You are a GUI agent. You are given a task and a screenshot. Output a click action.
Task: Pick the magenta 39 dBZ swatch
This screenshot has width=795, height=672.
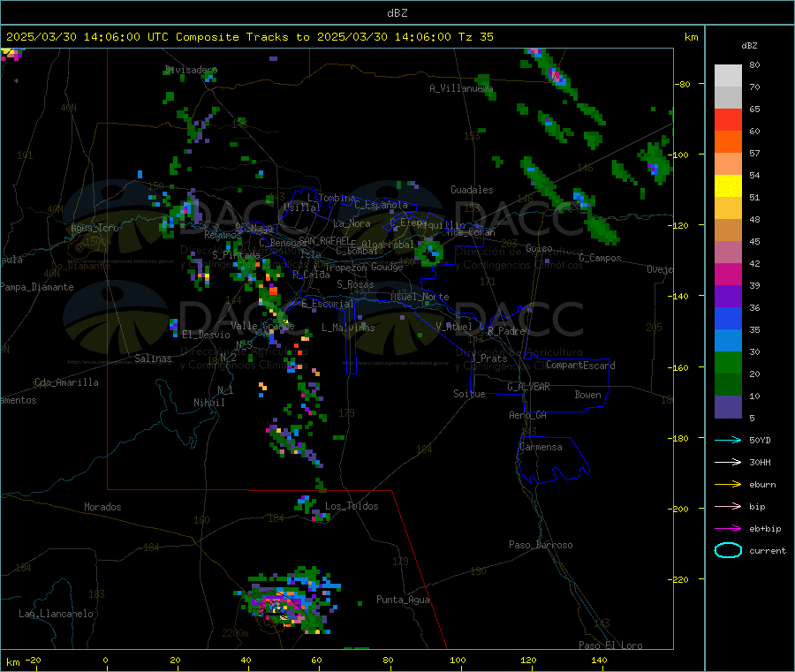click(728, 274)
